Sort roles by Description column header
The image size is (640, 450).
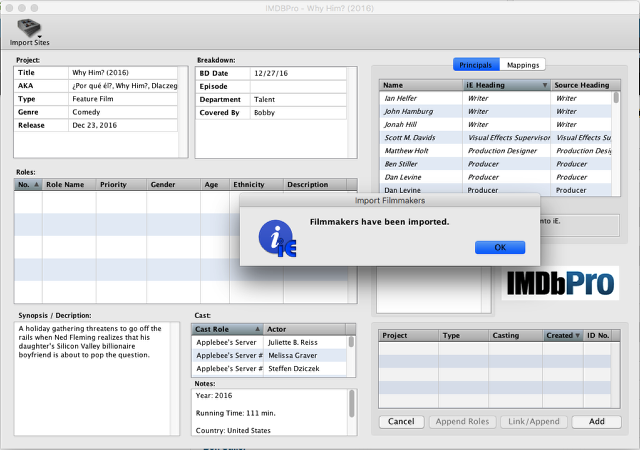click(315, 185)
